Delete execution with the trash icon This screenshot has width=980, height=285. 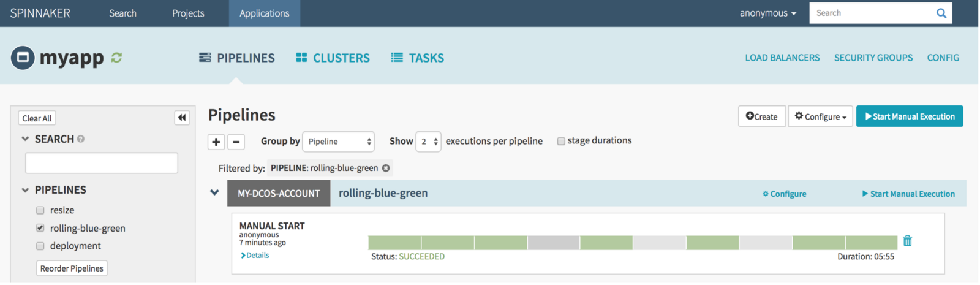click(908, 241)
